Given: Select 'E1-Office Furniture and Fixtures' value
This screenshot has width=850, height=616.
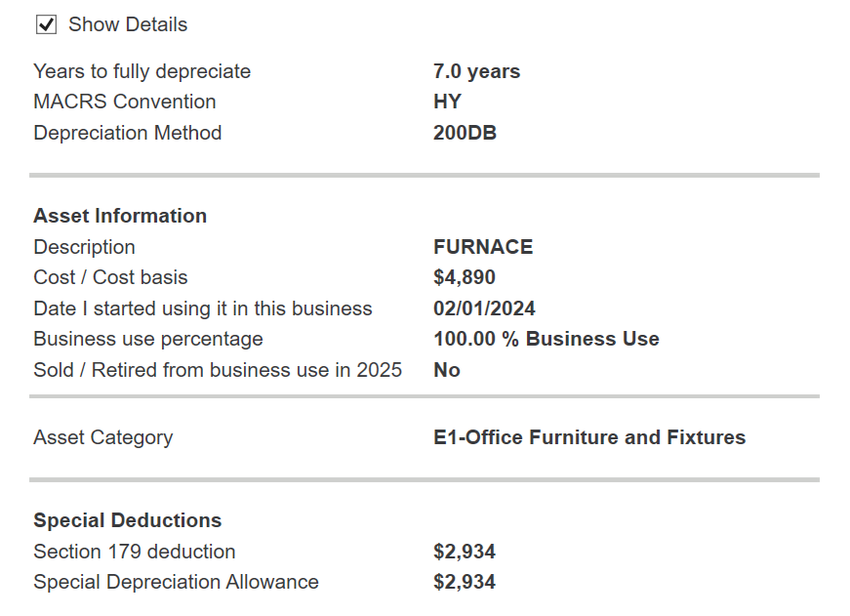Looking at the screenshot, I should point(589,437).
